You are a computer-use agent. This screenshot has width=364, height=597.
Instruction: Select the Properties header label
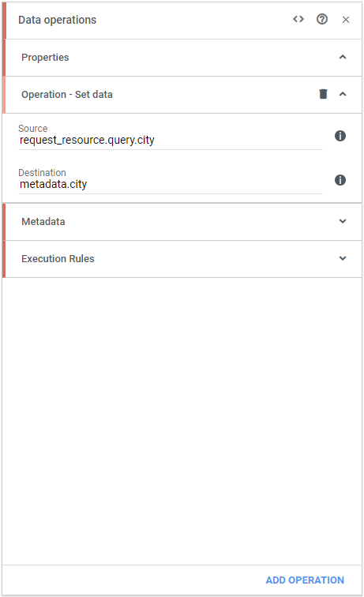[45, 58]
